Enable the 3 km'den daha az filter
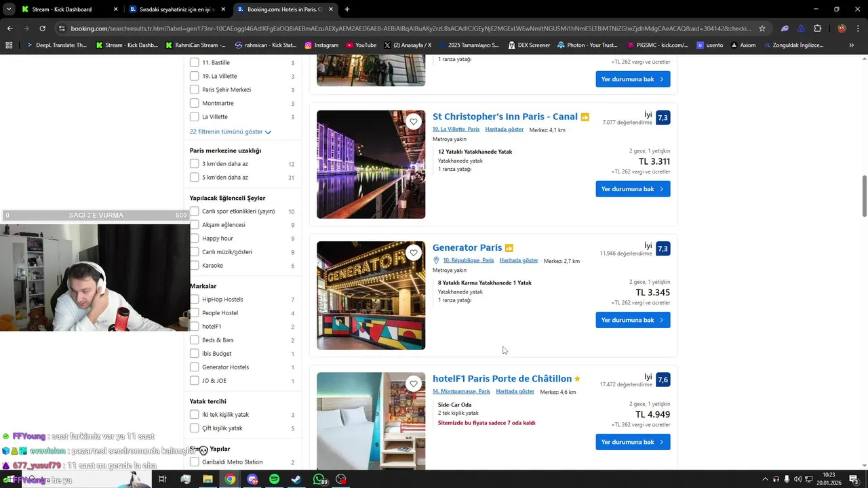This screenshot has width=868, height=488. coord(195,163)
